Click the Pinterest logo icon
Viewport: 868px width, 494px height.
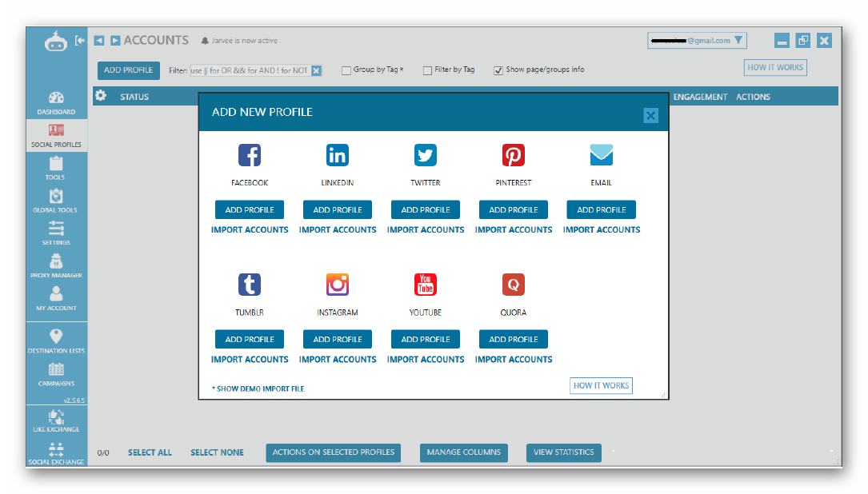coord(513,155)
